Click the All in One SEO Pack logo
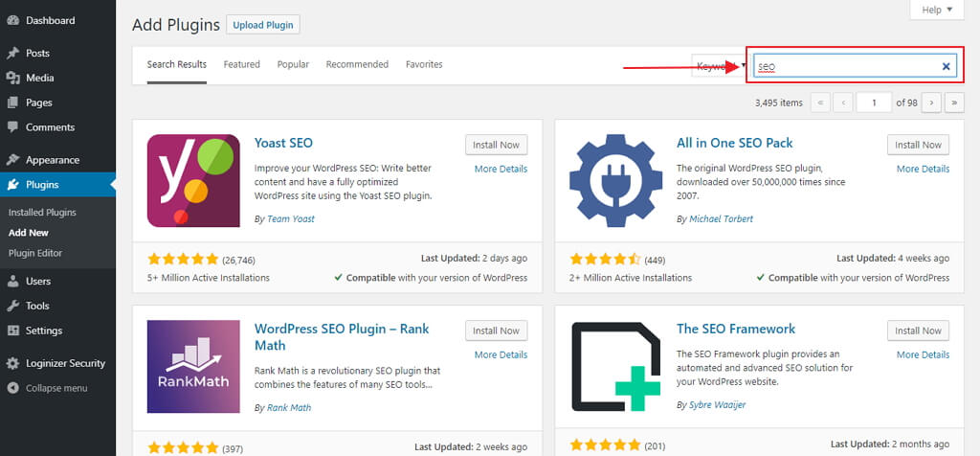This screenshot has width=980, height=456. [x=615, y=181]
